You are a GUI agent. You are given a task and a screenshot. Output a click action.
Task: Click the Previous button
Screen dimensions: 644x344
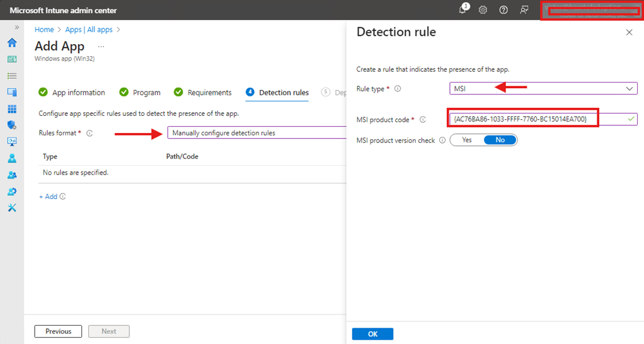58,331
